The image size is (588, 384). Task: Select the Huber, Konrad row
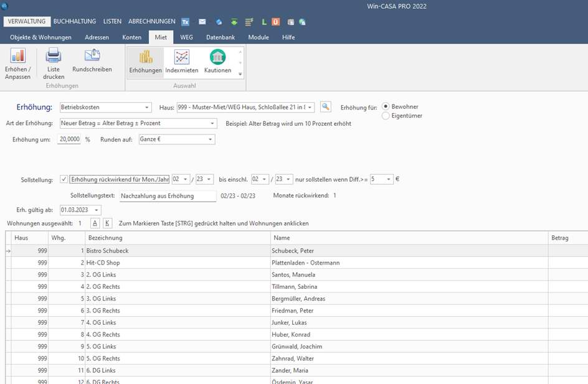pyautogui.click(x=296, y=335)
